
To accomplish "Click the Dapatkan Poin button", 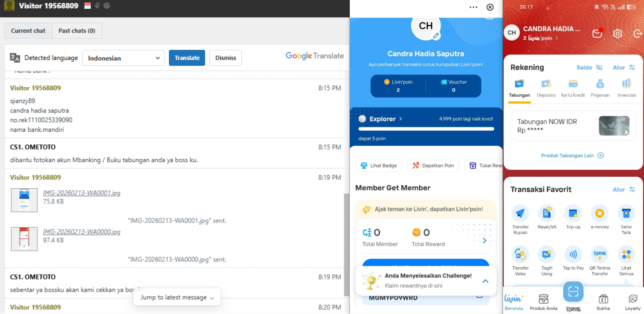I will click(x=433, y=165).
